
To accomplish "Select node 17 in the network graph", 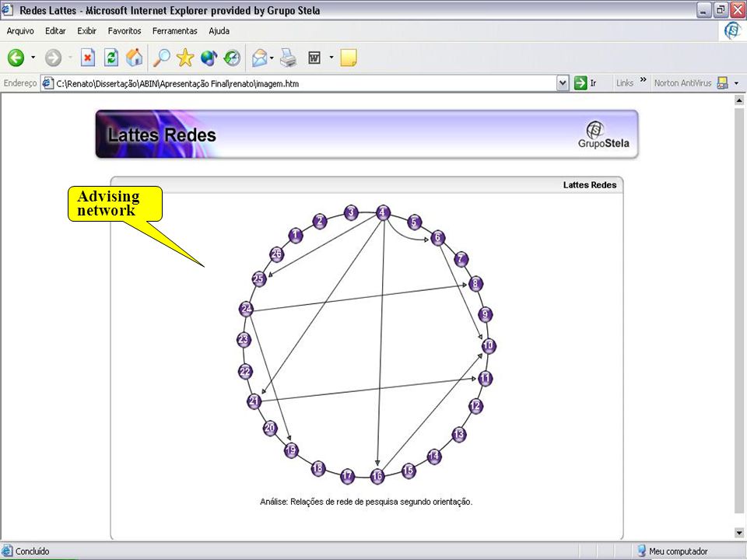I will coord(348,475).
